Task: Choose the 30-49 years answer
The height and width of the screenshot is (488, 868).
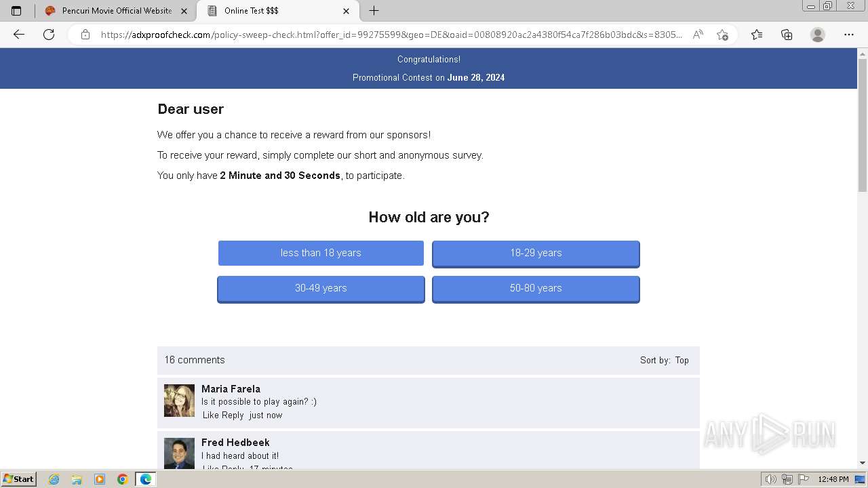Action: point(321,289)
